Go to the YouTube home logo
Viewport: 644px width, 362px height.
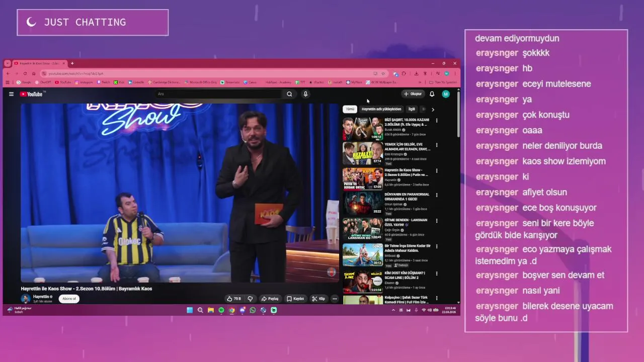[31, 94]
